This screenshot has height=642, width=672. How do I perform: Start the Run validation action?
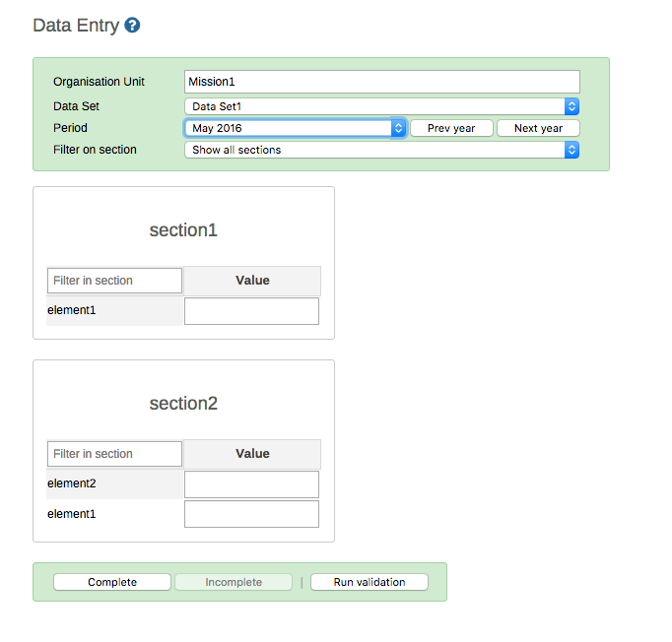370,582
